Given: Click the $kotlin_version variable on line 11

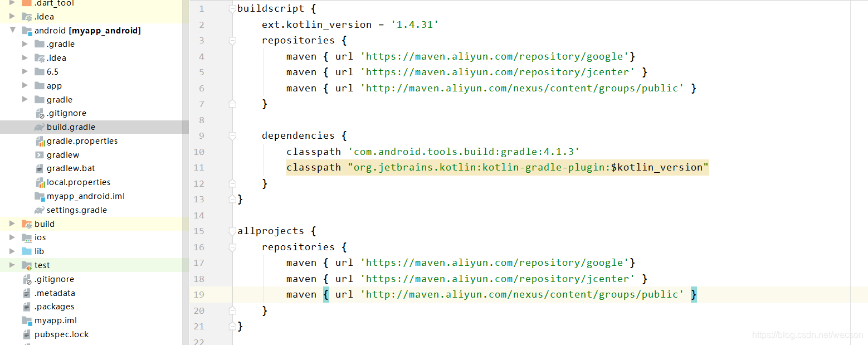Looking at the screenshot, I should click(x=657, y=167).
